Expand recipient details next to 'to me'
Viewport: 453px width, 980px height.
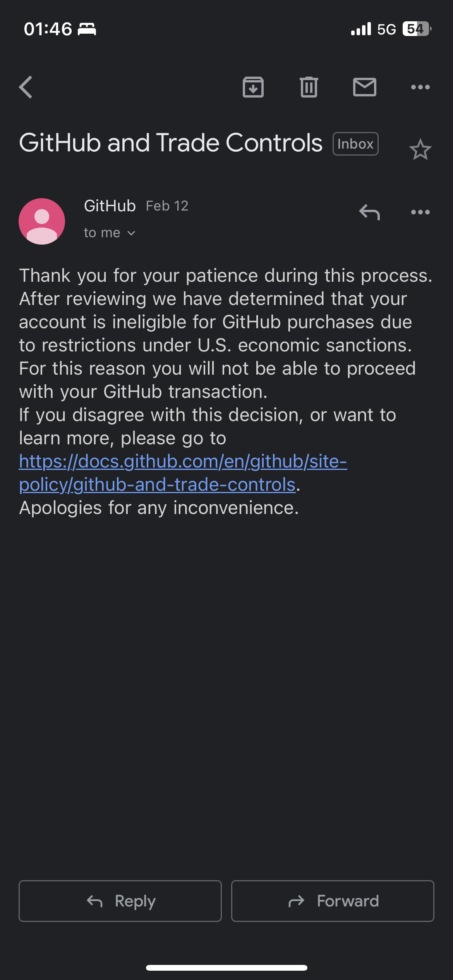pyautogui.click(x=131, y=233)
